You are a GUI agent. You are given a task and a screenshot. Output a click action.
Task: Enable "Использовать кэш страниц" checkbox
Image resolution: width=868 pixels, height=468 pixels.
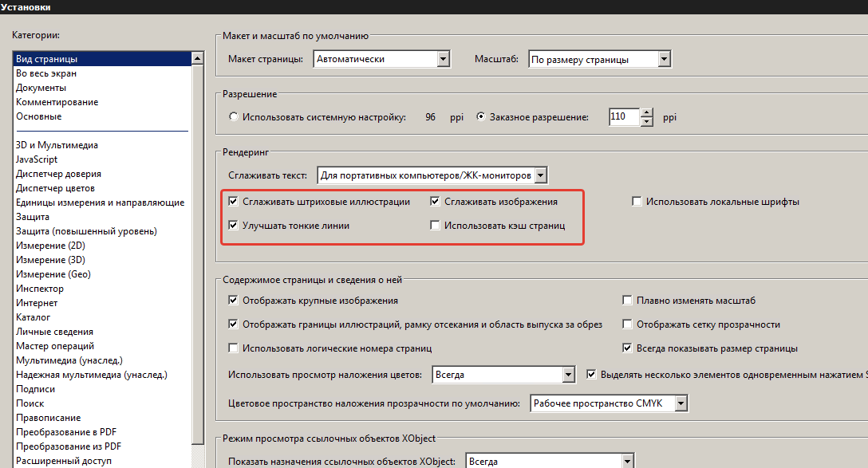pyautogui.click(x=435, y=225)
